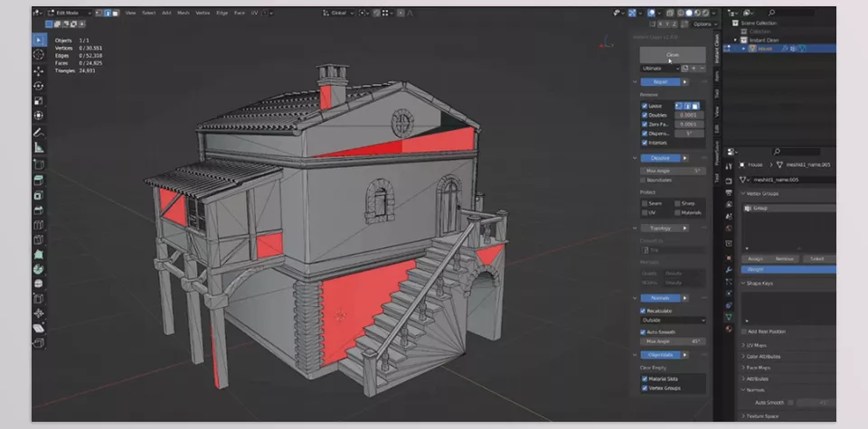This screenshot has width=868, height=429.
Task: Open the Global orientation dropdown
Action: click(x=339, y=13)
